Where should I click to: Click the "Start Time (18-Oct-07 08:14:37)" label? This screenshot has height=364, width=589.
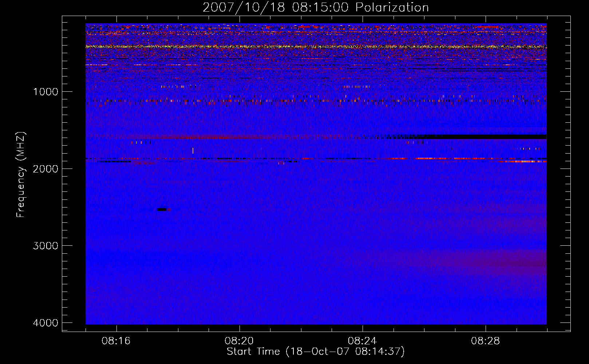(x=316, y=352)
